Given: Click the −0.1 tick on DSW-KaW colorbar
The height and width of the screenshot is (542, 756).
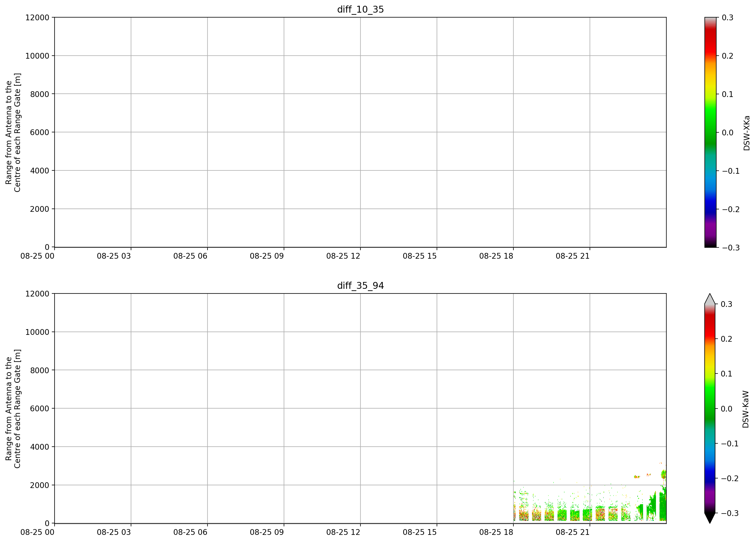Looking at the screenshot, I should pyautogui.click(x=730, y=444).
